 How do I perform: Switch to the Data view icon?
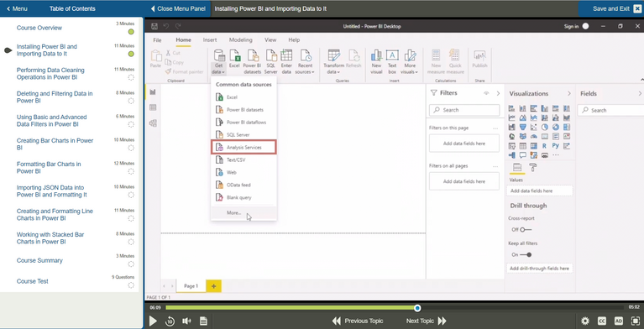point(153,107)
